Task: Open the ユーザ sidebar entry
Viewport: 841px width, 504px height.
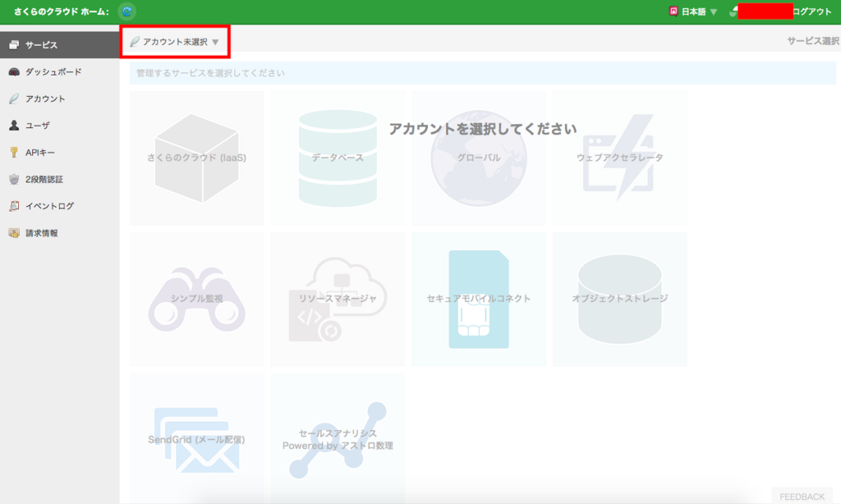Action: coord(59,126)
